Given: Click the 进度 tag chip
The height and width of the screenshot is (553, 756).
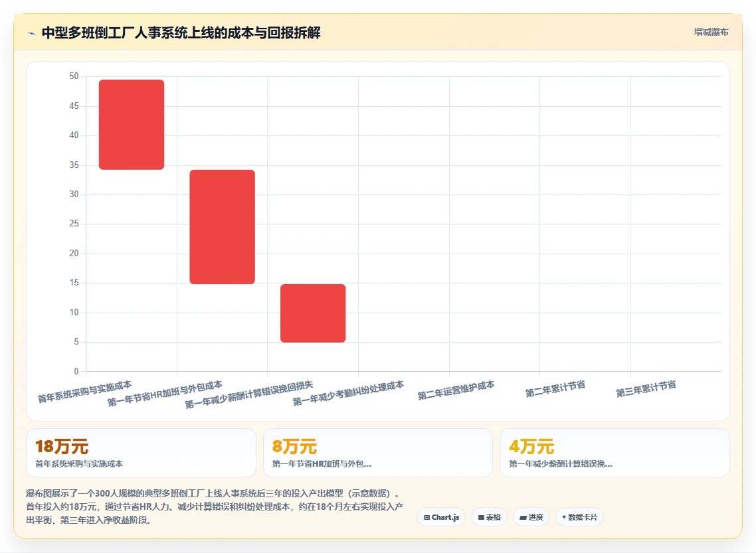Looking at the screenshot, I should pyautogui.click(x=531, y=517).
